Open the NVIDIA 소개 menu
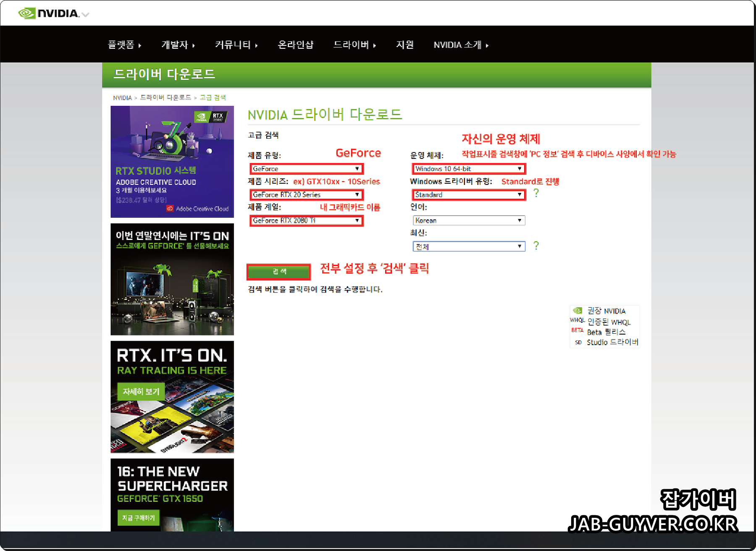Viewport: 756px width, 551px height. click(x=461, y=45)
